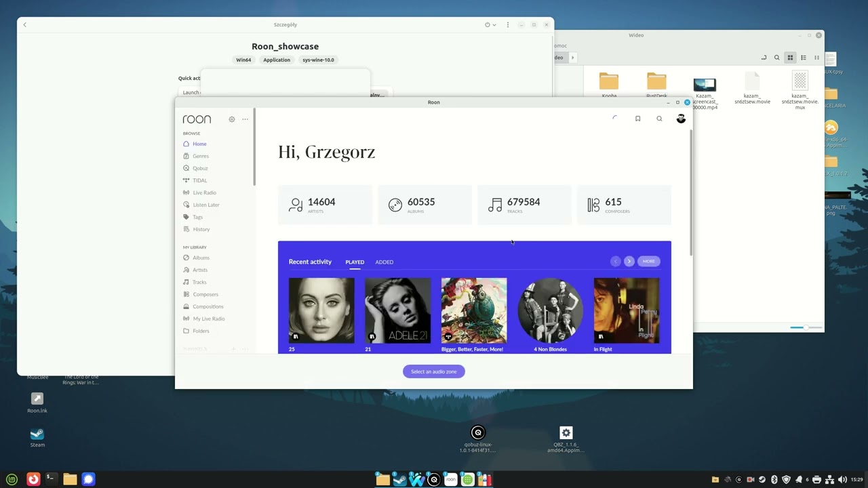Viewport: 868px width, 488px height.
Task: Open Steam desktop shortcut
Action: tap(37, 437)
